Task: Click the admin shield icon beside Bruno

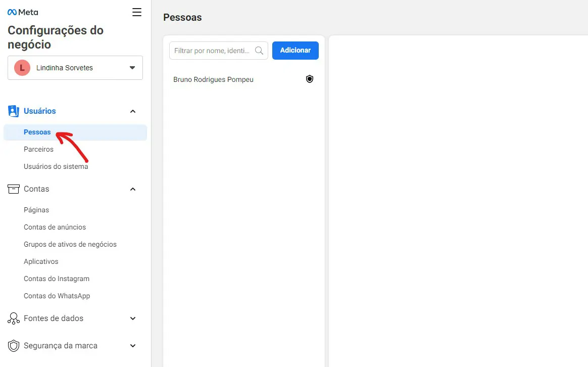Action: pyautogui.click(x=309, y=79)
